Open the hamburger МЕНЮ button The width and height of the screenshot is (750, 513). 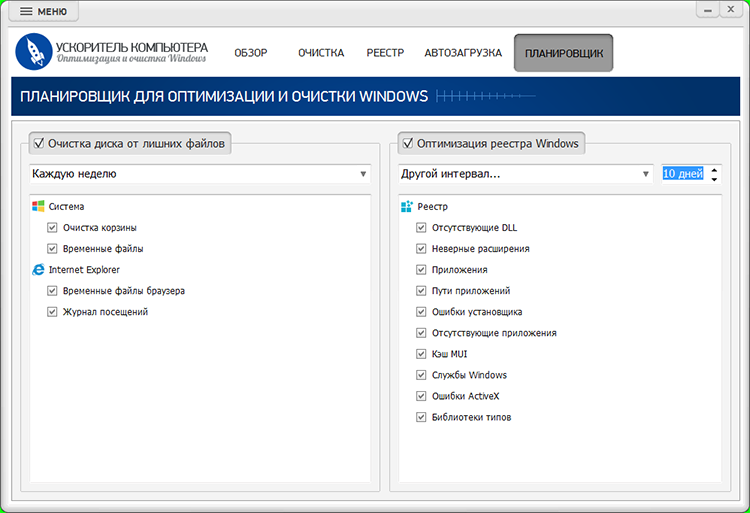point(43,11)
